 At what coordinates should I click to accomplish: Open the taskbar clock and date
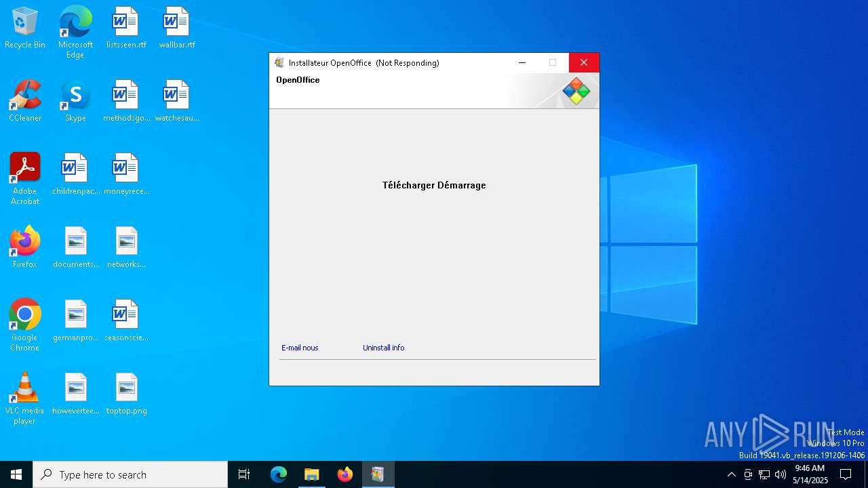[810, 474]
